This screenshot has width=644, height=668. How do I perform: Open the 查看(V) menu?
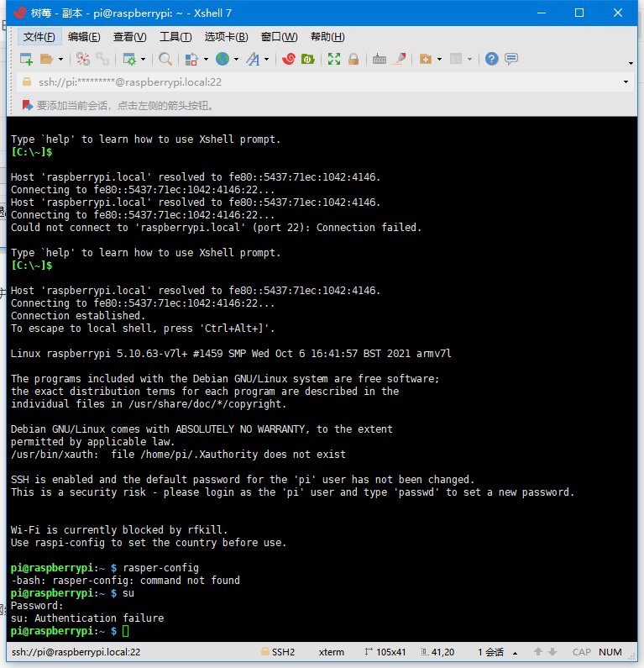click(x=130, y=37)
